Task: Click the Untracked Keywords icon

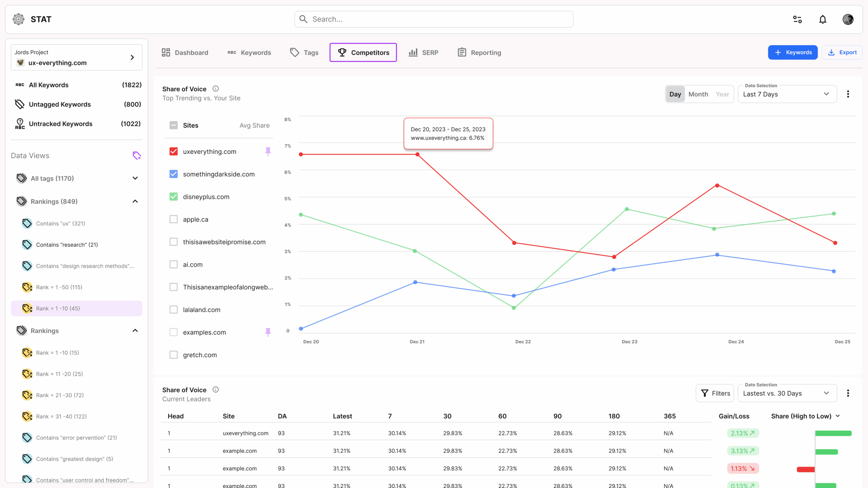Action: tap(20, 124)
